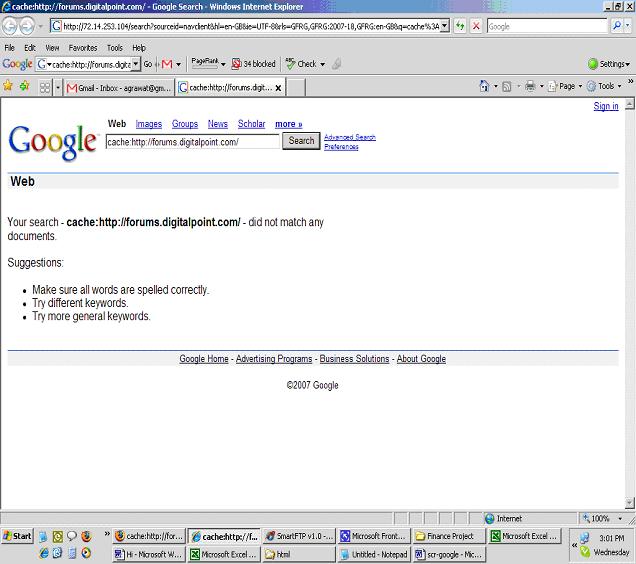Screen dimensions: 636x564
Task: Open Gmail from Google toolbar M icon
Action: point(167,64)
